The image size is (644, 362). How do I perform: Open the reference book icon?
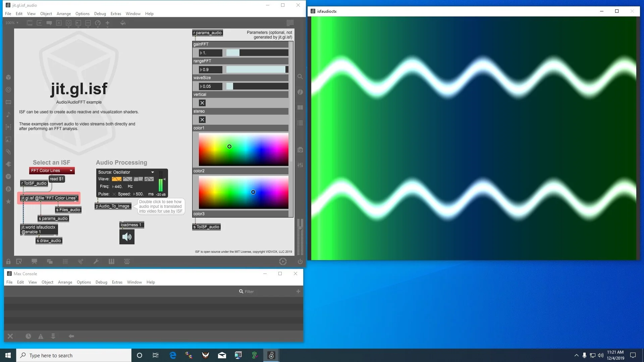coord(300,108)
